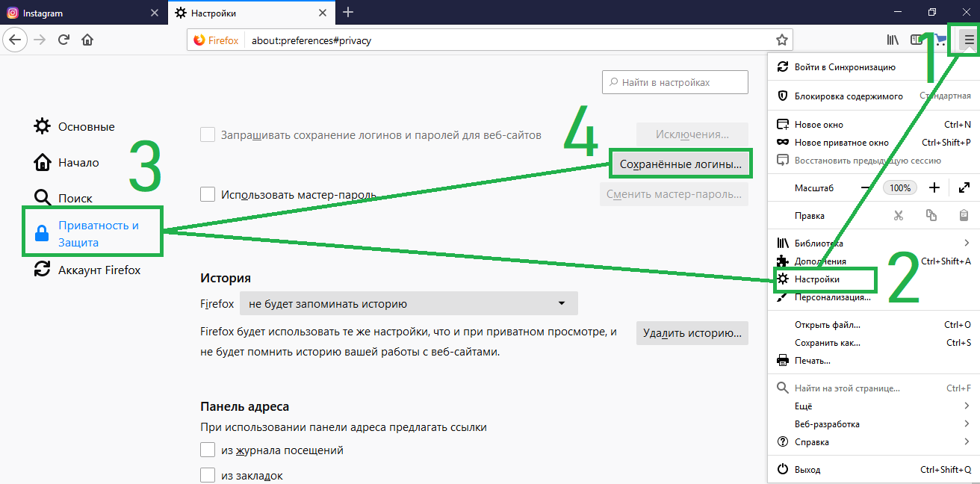Image resolution: width=980 pixels, height=484 pixels.
Task: Check the 'из журнала посещений' option
Action: coord(208,450)
